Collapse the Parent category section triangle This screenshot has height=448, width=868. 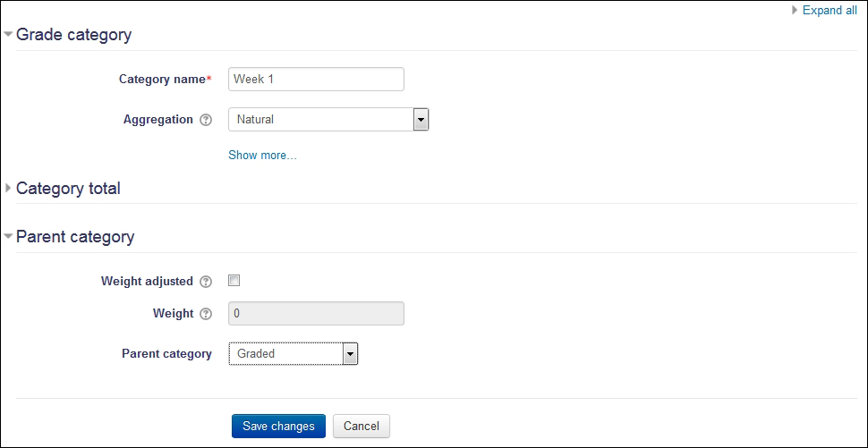tap(8, 237)
